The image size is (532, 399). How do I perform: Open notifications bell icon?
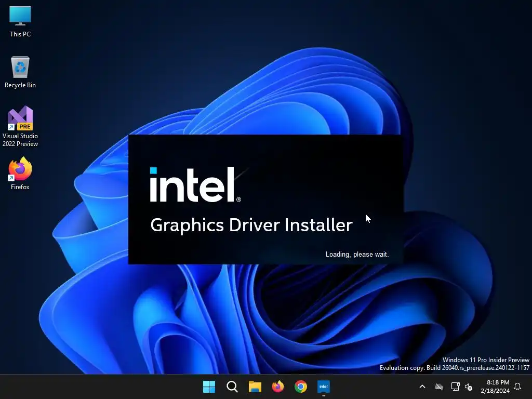tap(518, 387)
